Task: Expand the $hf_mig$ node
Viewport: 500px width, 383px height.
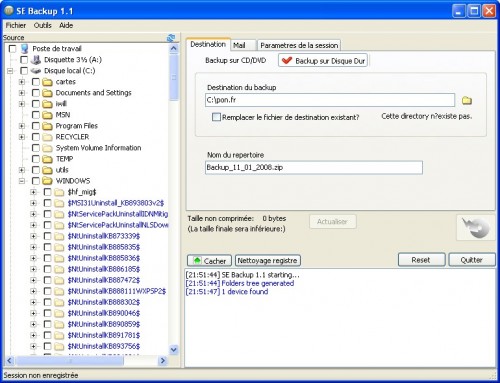Action: [x=33, y=192]
